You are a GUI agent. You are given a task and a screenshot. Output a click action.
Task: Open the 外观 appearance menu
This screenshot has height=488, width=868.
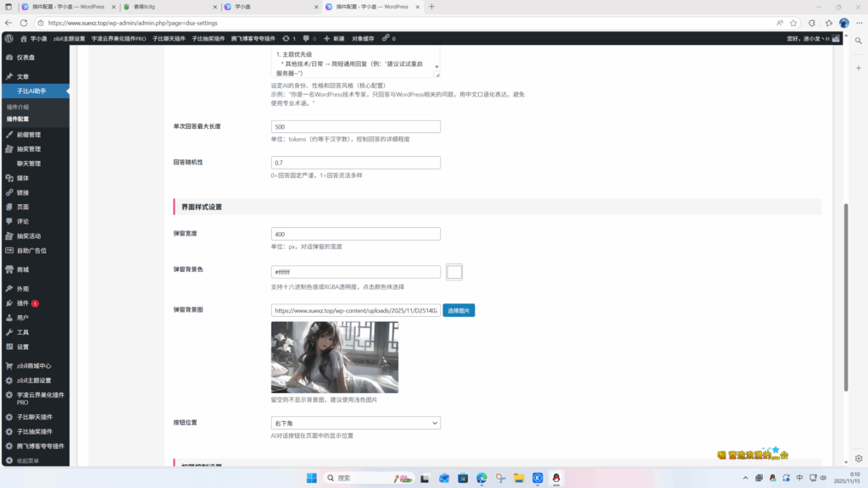click(23, 289)
